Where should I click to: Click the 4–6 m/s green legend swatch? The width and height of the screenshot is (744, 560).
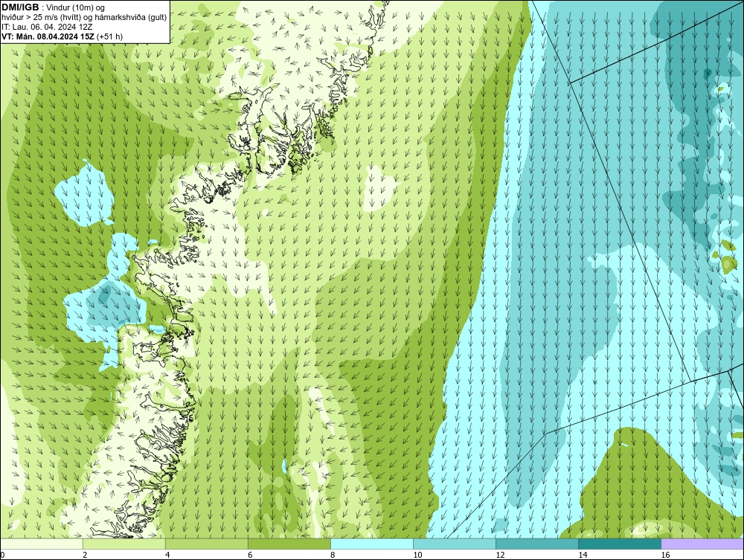207,544
